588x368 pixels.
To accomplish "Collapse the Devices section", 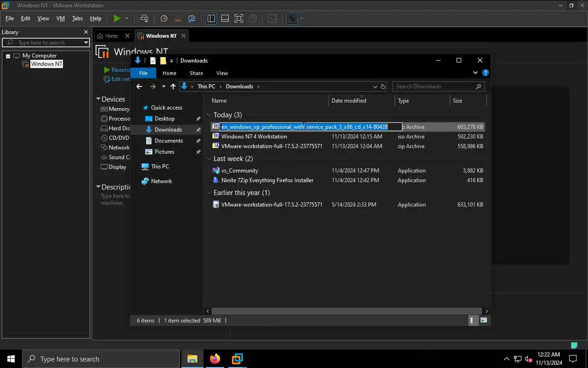I will [x=98, y=99].
